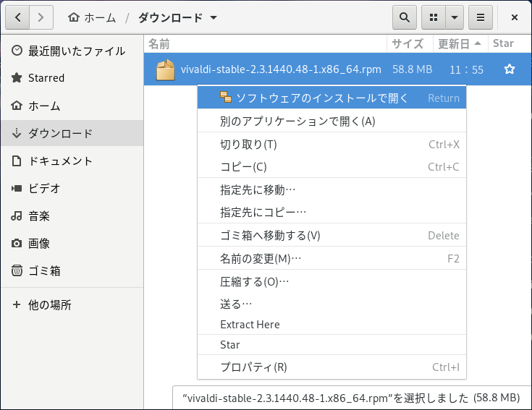Screen dimensions: 532x410
Task: Open the hamburger menu button
Action: click(481, 17)
